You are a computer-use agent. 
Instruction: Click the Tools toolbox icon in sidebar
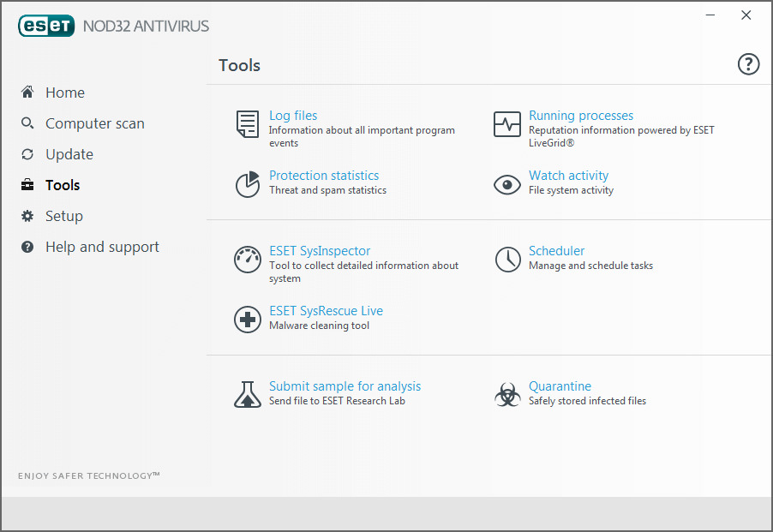pyautogui.click(x=27, y=185)
